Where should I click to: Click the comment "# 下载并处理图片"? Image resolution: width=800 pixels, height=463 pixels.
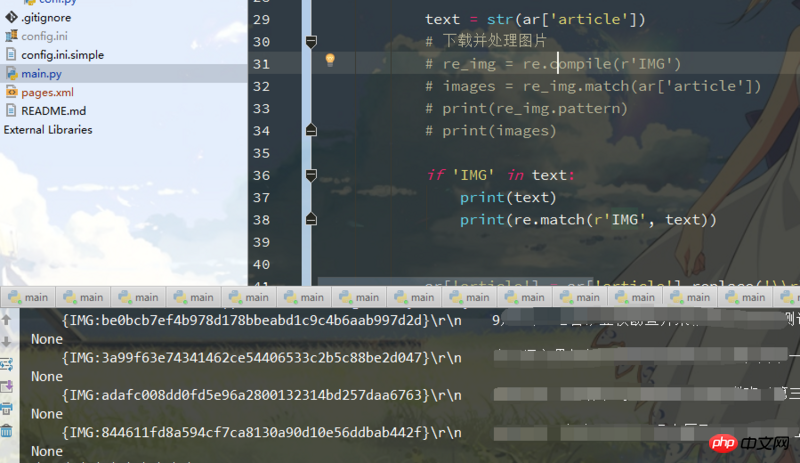486,41
